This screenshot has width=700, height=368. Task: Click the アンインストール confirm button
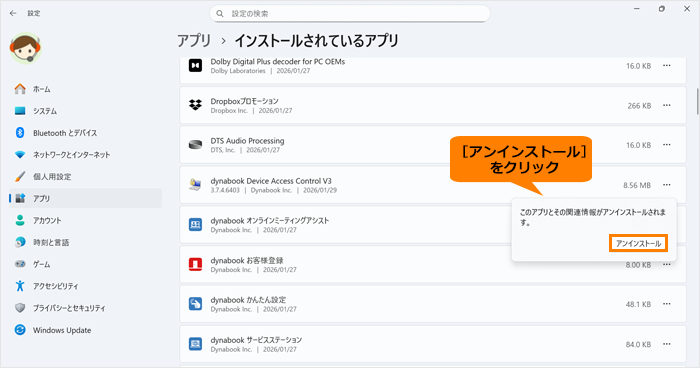click(638, 243)
